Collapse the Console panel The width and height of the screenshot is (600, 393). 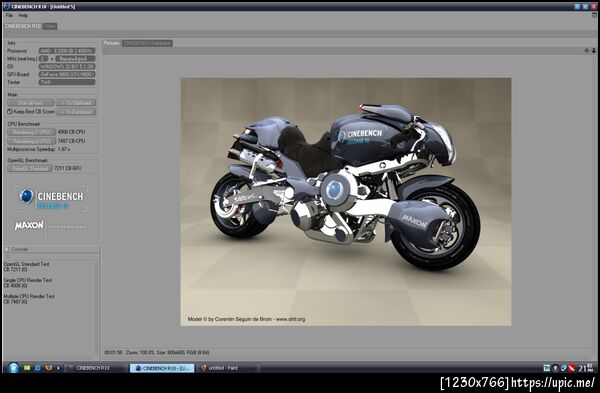pyautogui.click(x=7, y=249)
